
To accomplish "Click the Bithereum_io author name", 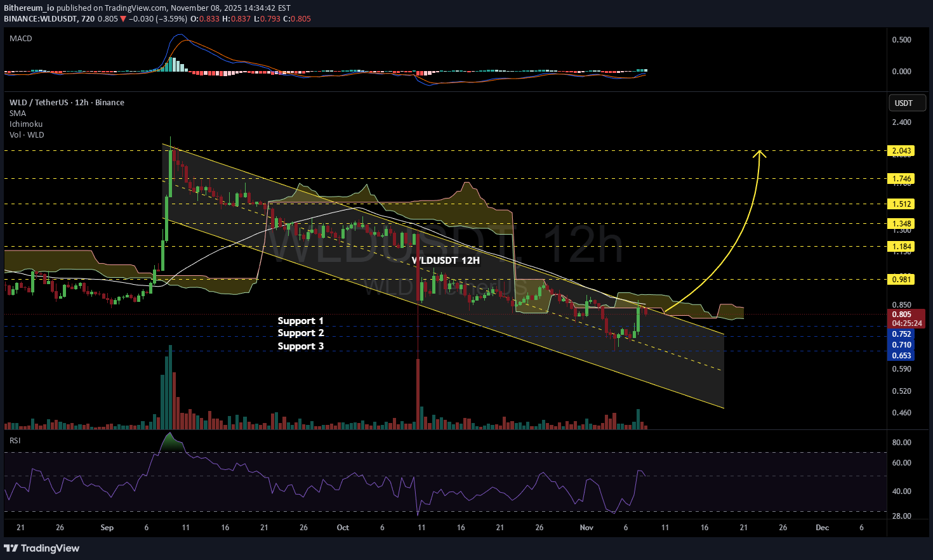I will tap(29, 8).
